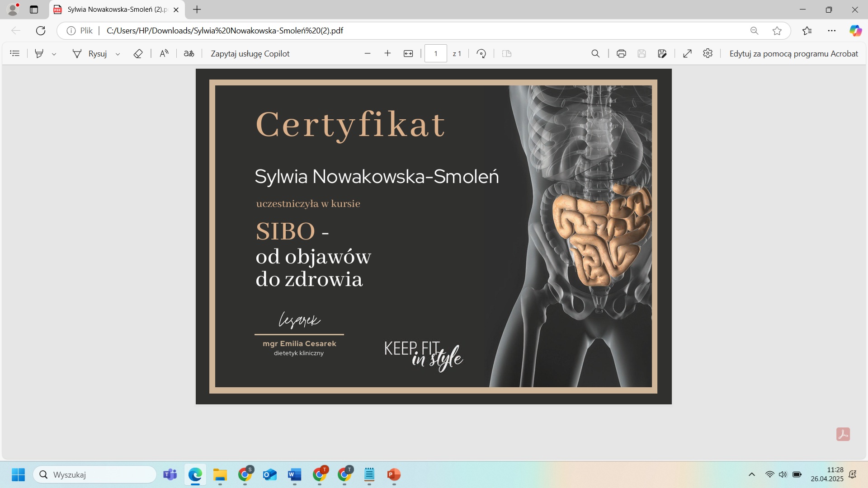Screen dimensions: 868x488
Task: Print the PDF document
Action: tap(621, 53)
